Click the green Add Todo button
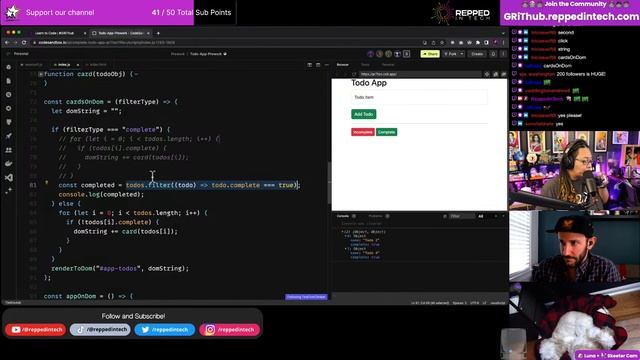This screenshot has width=640, height=360. pos(364,114)
